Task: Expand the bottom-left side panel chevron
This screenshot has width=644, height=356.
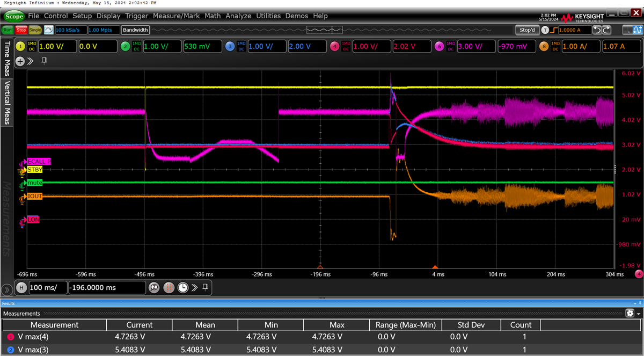Action: pos(7,290)
